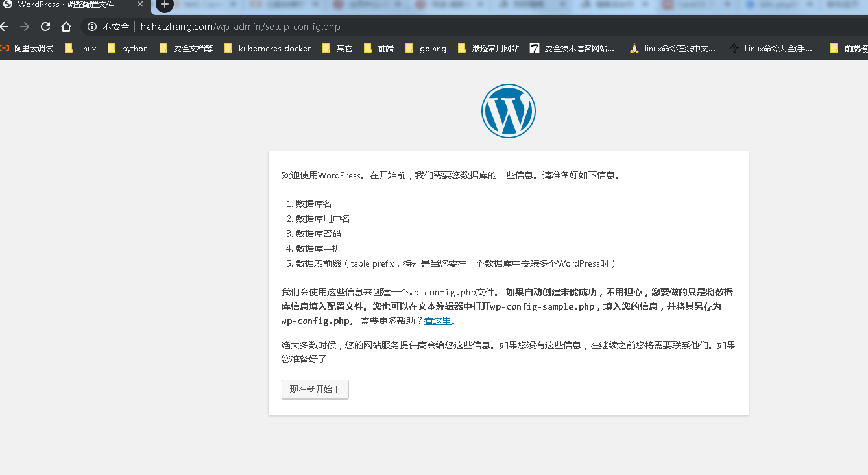Open the 安全技术博客网站 bookmark
Viewport: 868px width, 475px height.
pyautogui.click(x=572, y=48)
